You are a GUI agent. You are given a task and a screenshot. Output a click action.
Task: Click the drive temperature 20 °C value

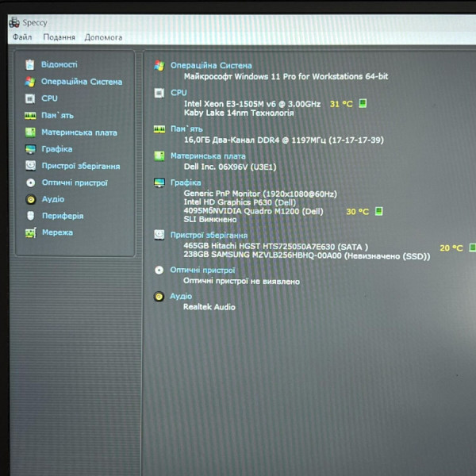pos(451,248)
